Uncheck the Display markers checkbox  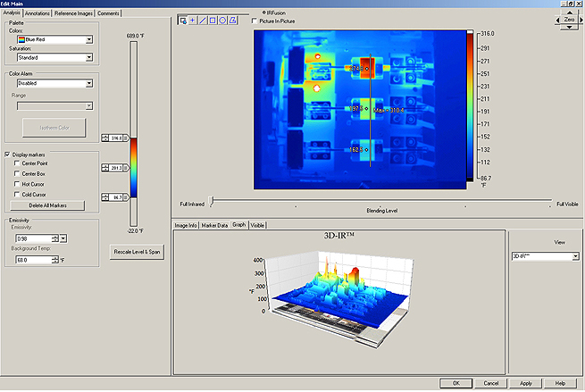pyautogui.click(x=8, y=154)
